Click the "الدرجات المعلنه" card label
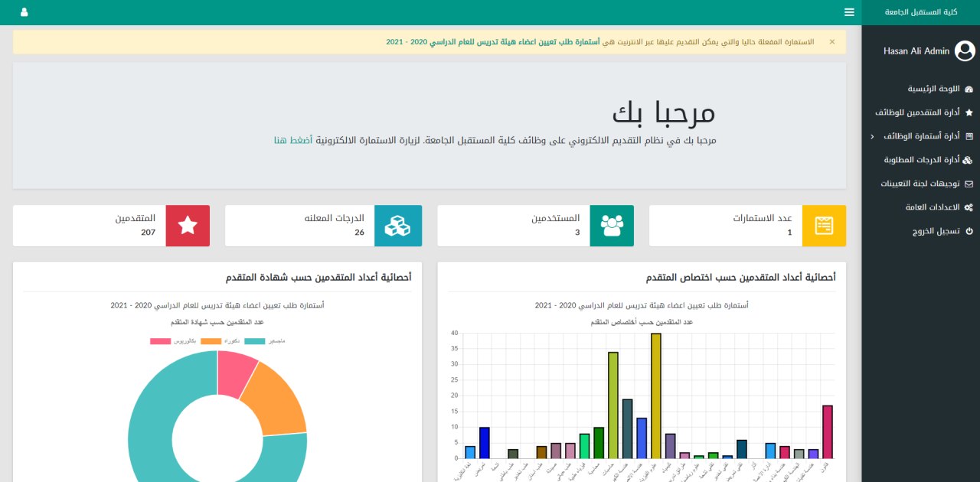 tap(335, 218)
